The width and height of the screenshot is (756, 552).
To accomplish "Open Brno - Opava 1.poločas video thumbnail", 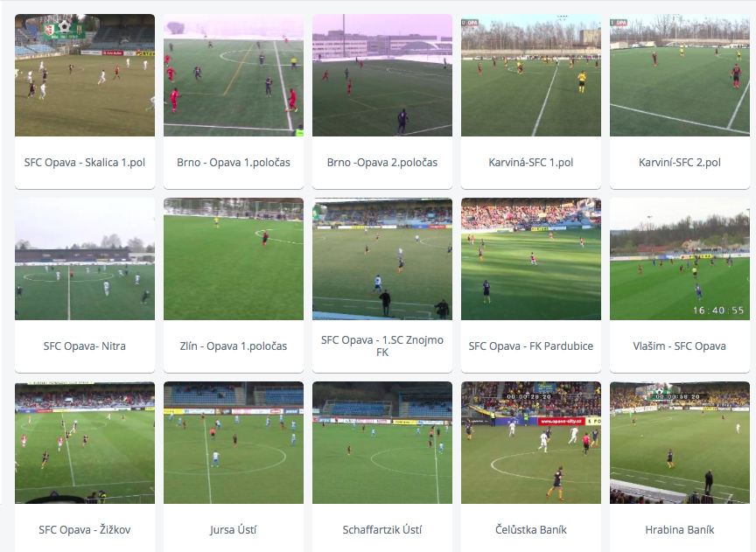I will click(234, 75).
